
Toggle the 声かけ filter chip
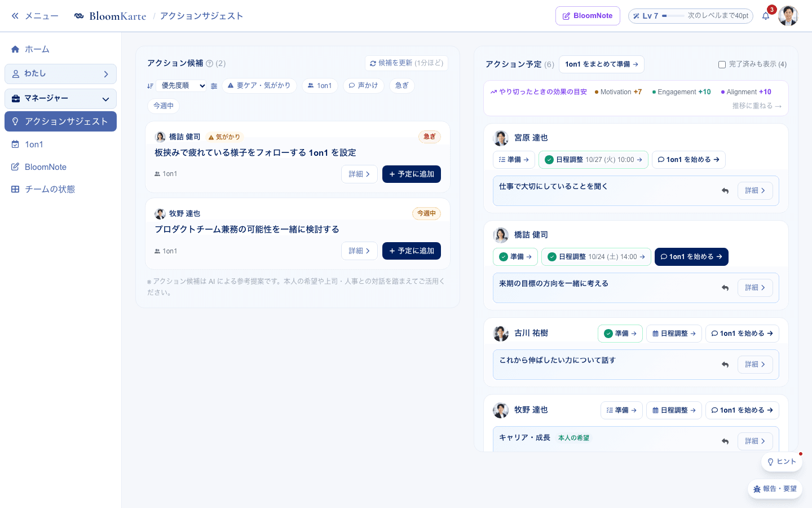364,86
